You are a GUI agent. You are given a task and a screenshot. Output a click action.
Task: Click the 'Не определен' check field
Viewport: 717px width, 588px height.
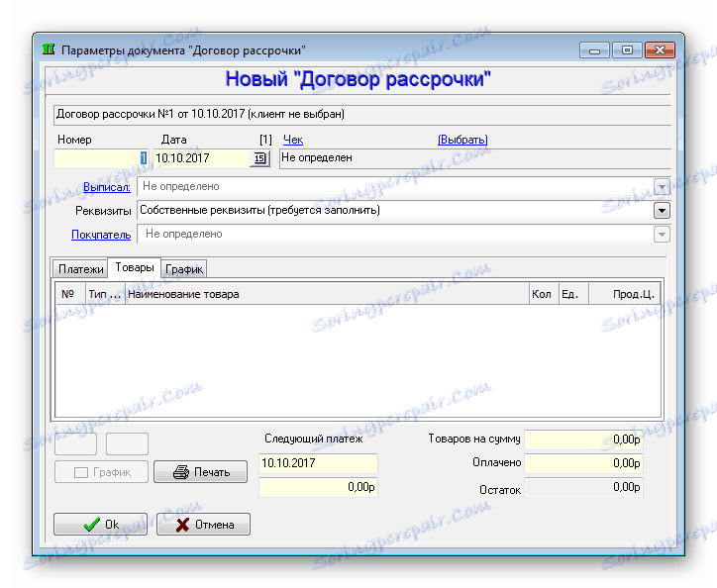coord(474,158)
